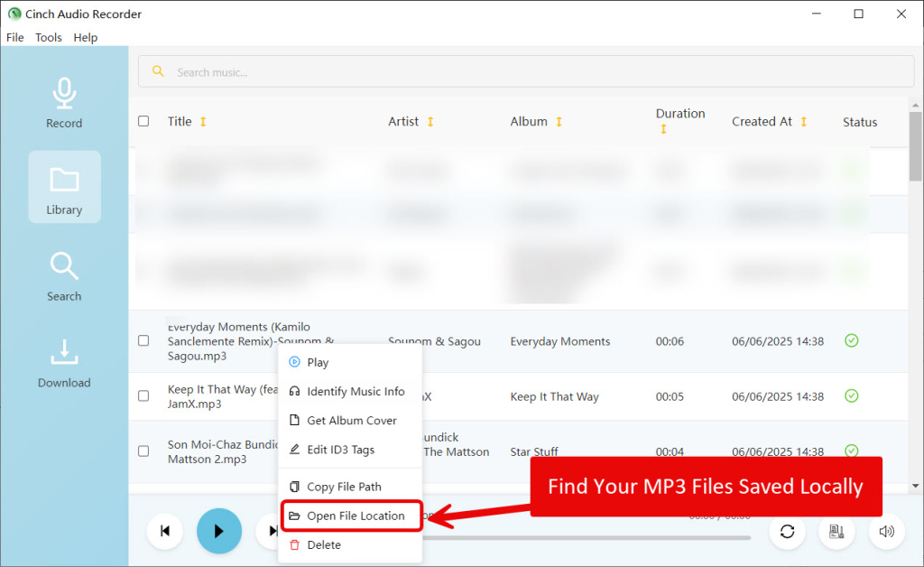
Task: Open the Tools menu in the menu bar
Action: click(49, 38)
